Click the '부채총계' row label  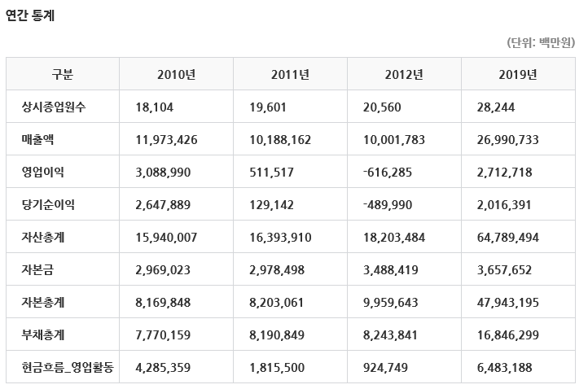(42, 334)
